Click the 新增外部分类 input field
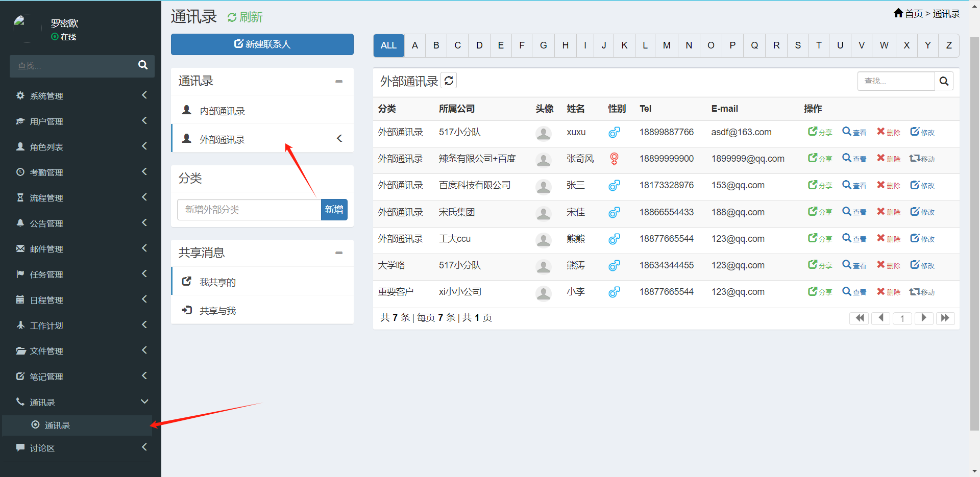The height and width of the screenshot is (477, 980). [249, 210]
